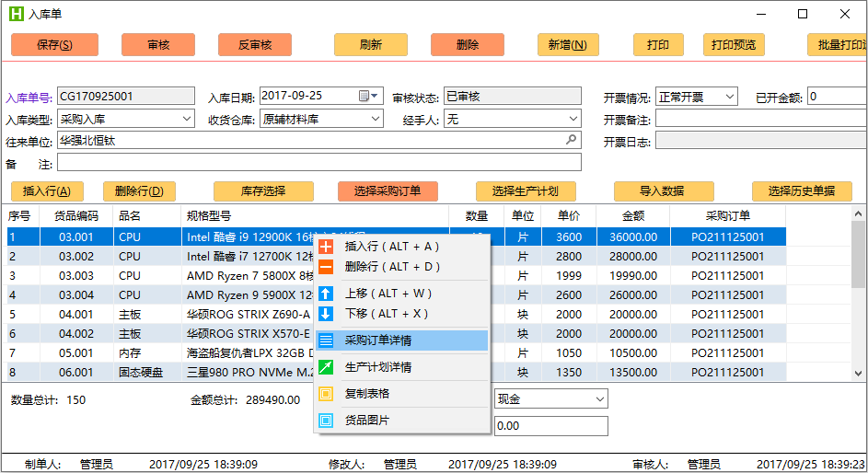Expand the 收货仓库 原辅材料库 dropdown

[x=376, y=119]
